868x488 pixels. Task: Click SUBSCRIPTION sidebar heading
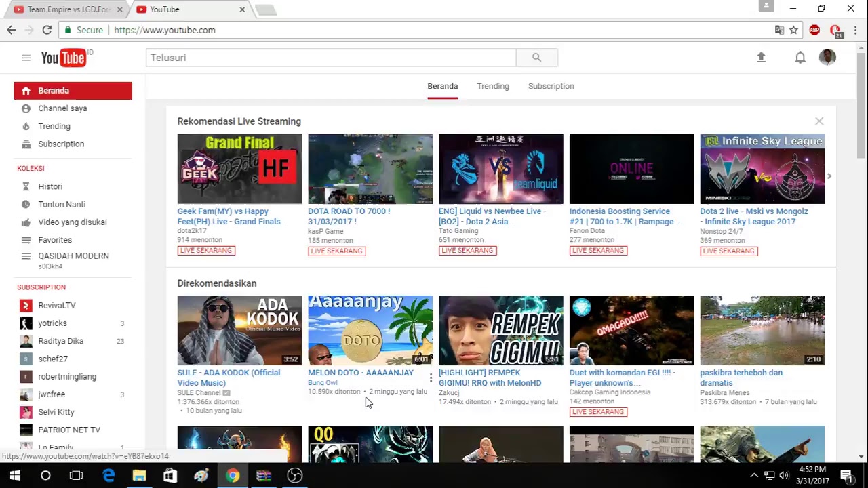coord(41,287)
